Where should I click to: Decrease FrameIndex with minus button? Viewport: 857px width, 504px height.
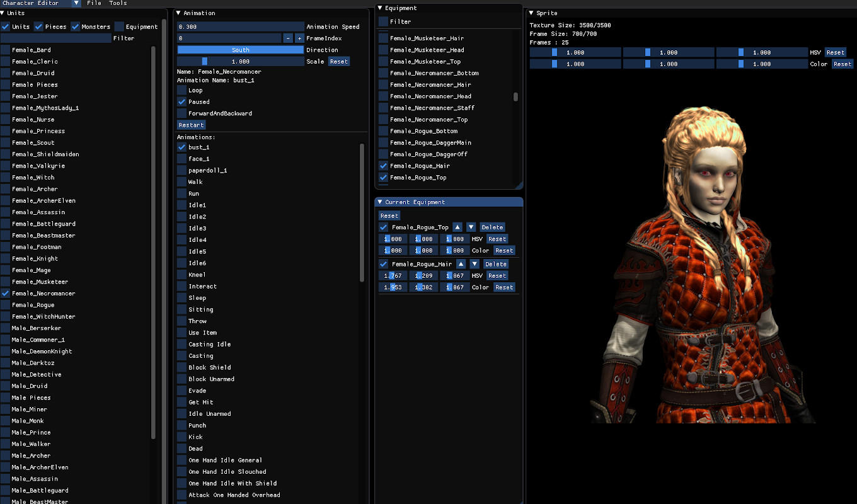288,38
